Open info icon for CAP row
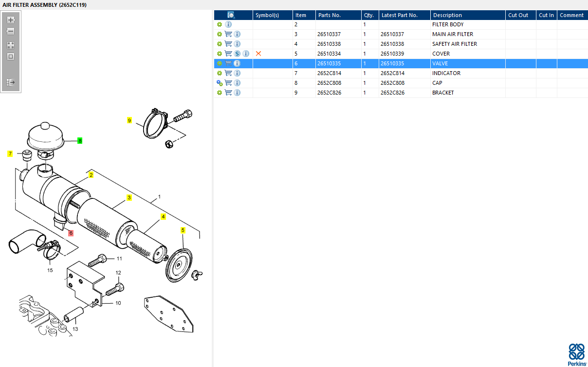 (237, 83)
